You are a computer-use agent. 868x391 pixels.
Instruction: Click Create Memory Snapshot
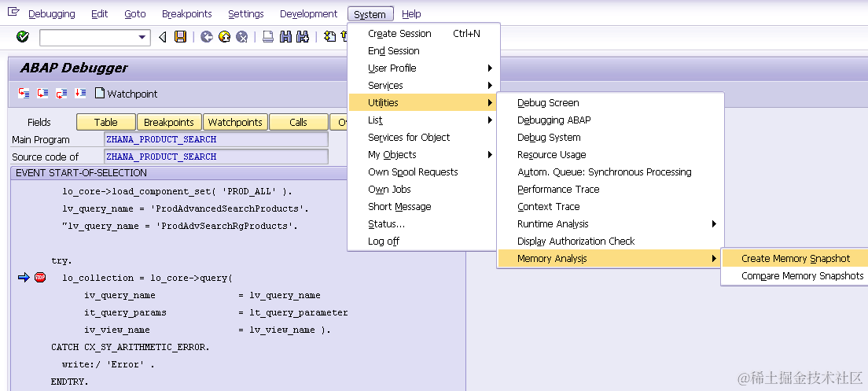(795, 258)
